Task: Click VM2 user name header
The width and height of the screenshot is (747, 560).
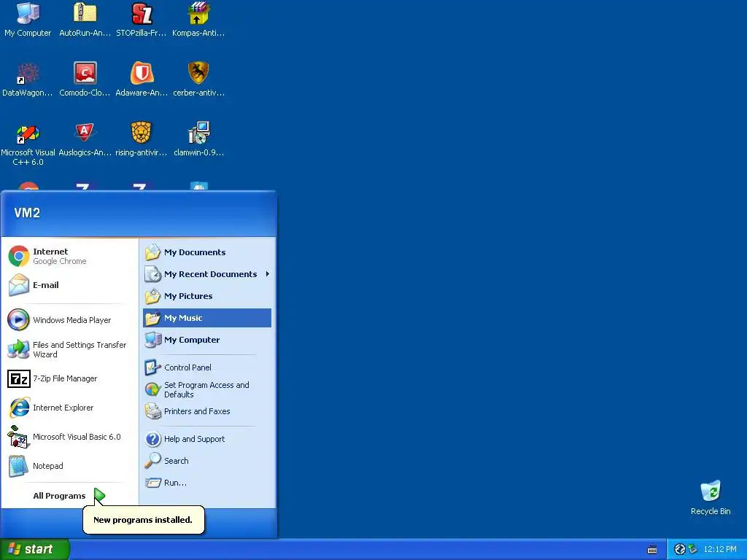Action: pos(27,213)
